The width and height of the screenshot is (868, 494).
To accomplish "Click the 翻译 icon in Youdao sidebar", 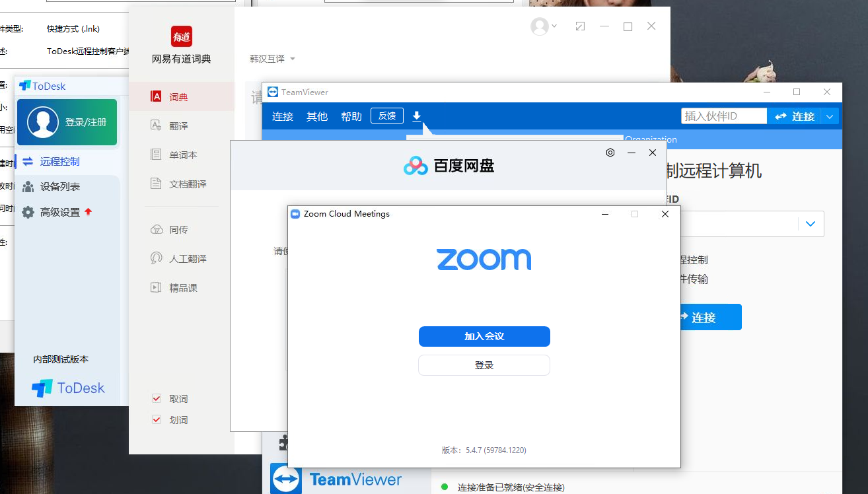I will click(x=157, y=125).
